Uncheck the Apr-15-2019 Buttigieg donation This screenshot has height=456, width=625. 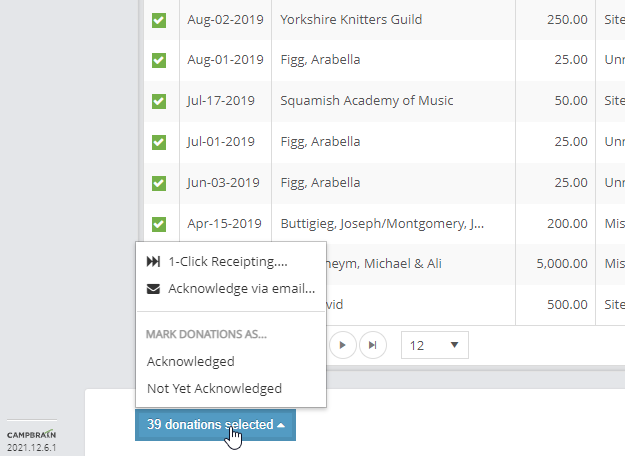point(159,224)
